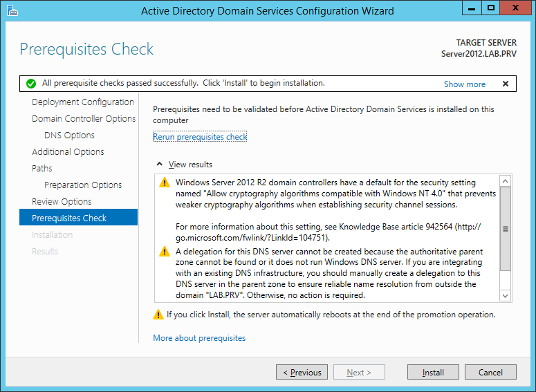Click the results scrollbar thumb

click(x=506, y=229)
